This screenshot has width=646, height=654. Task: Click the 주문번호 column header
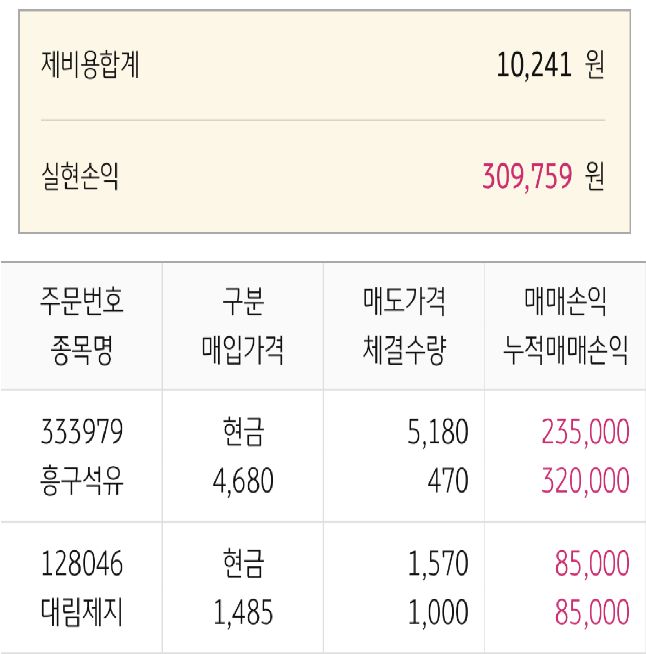point(82,299)
